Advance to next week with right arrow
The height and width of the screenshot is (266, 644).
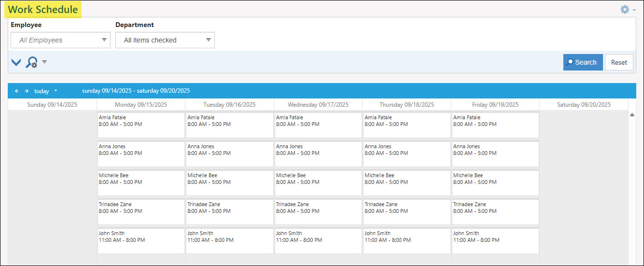[27, 91]
